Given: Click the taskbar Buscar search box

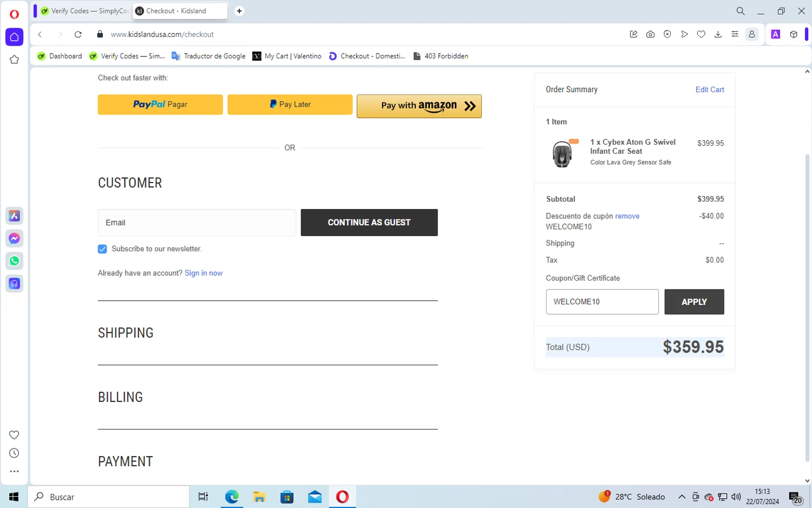Looking at the screenshot, I should [109, 497].
